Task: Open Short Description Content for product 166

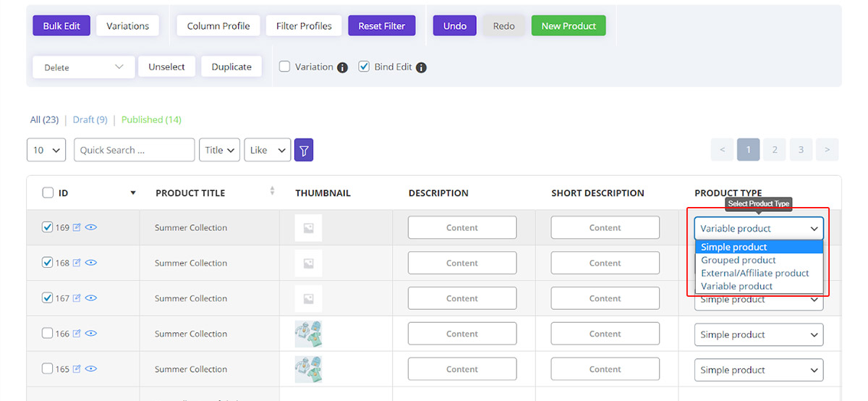Action: [605, 334]
